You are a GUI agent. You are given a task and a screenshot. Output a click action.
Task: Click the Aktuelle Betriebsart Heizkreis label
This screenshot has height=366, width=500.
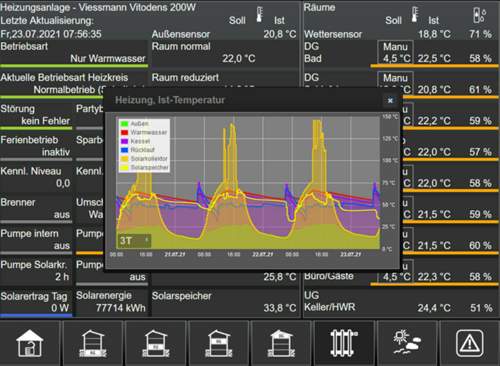coord(64,78)
